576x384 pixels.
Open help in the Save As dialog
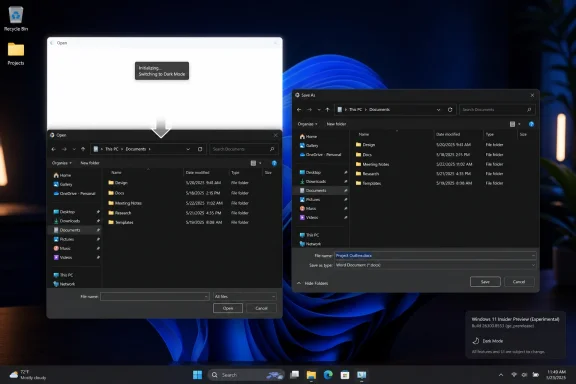531,124
